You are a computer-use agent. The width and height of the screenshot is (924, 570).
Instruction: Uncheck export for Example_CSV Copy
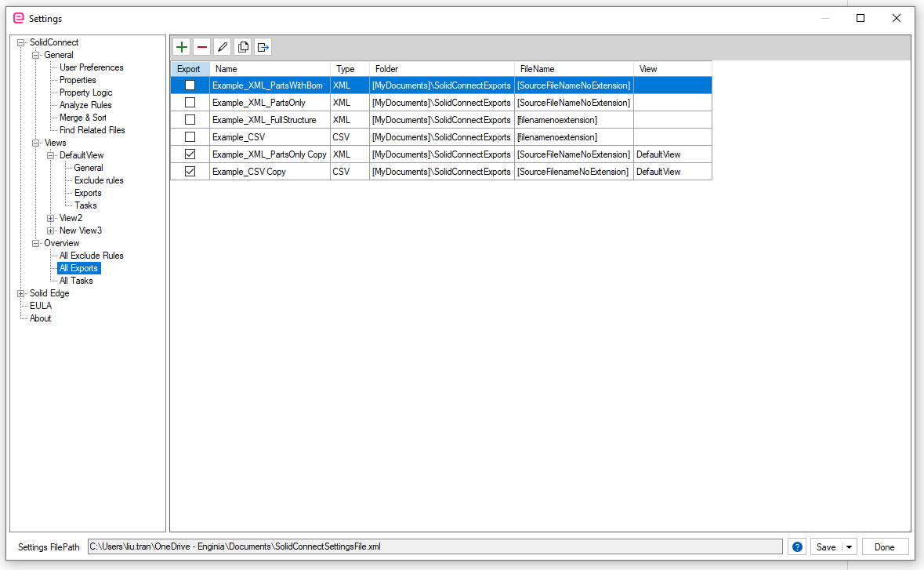(190, 172)
